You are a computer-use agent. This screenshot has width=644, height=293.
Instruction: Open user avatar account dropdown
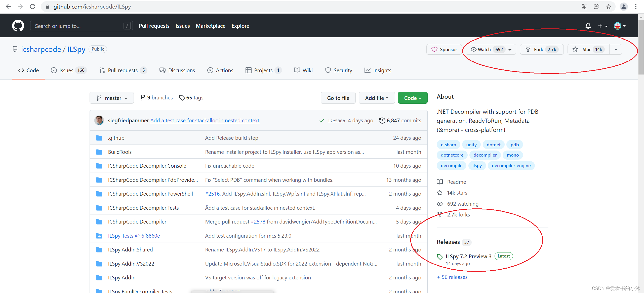(620, 26)
